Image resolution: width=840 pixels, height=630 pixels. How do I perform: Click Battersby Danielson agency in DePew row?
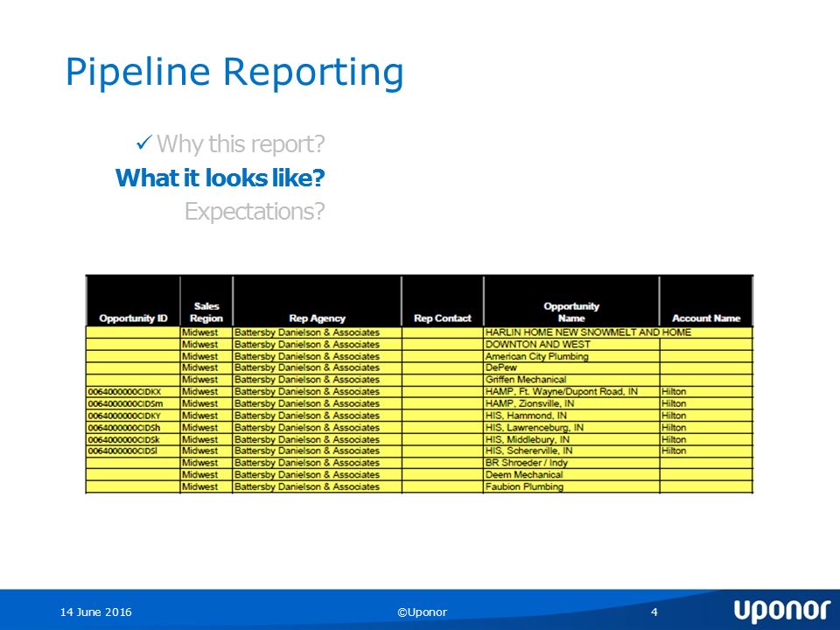pos(317,368)
